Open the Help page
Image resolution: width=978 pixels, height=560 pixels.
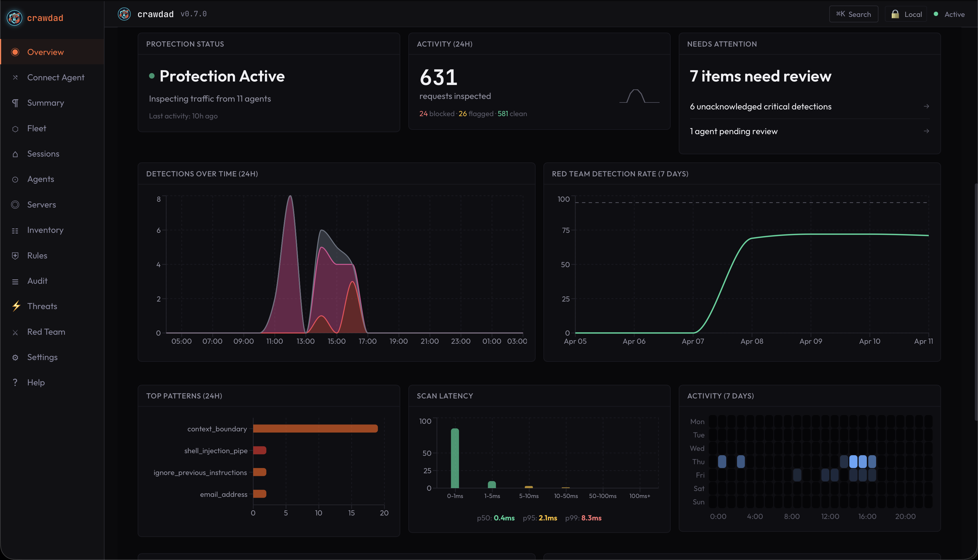52,383
